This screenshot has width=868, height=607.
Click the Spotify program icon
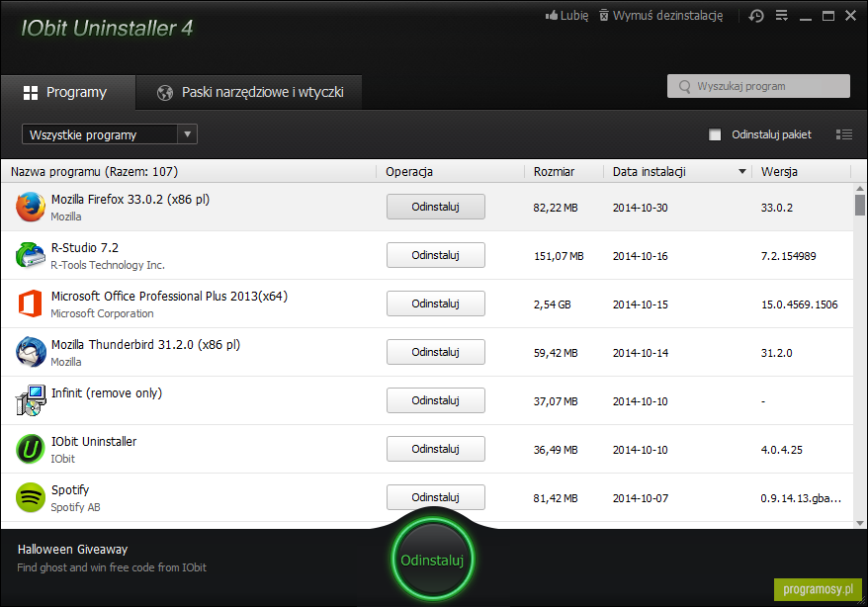[x=31, y=497]
